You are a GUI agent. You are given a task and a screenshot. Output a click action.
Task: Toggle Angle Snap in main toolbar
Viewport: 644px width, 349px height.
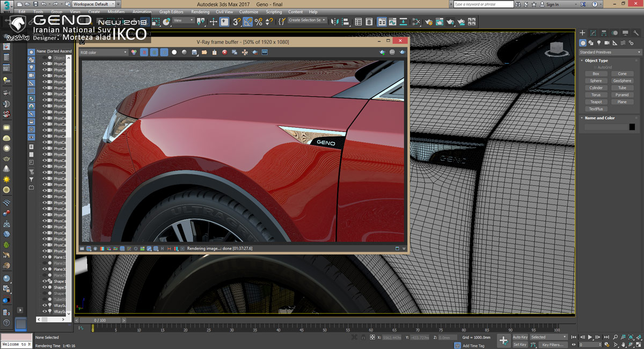pyautogui.click(x=247, y=21)
